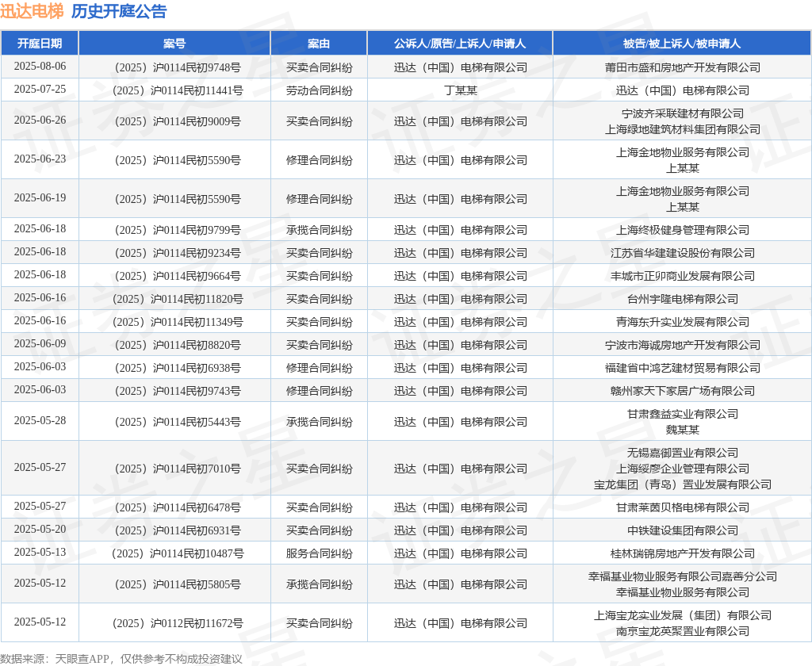Click case number 沪0114民初9009号
The image size is (812, 666).
197,121
